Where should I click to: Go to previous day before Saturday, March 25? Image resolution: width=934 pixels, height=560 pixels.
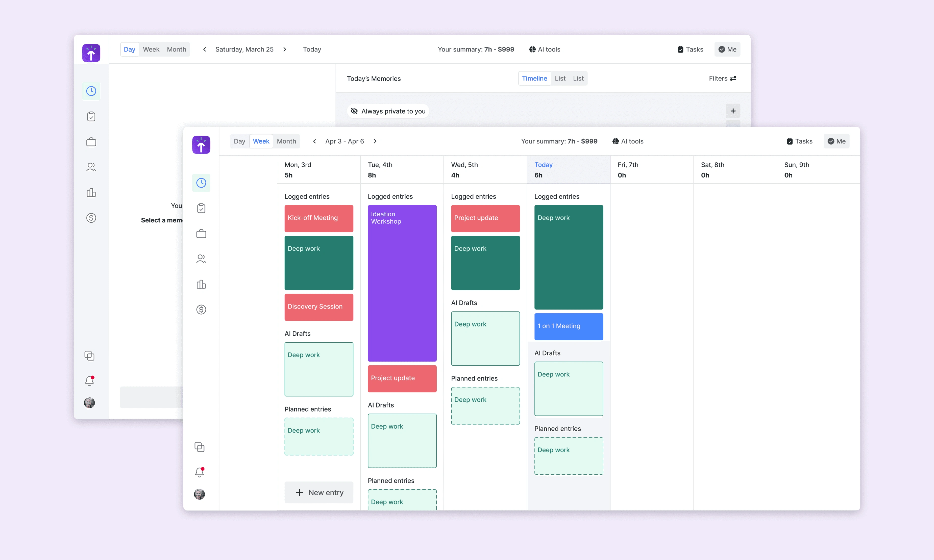(x=205, y=49)
